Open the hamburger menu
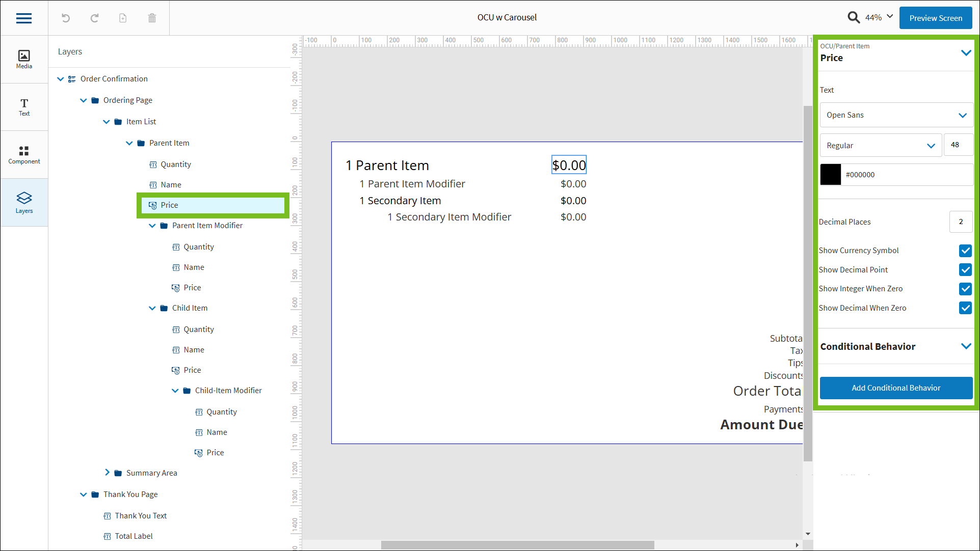The image size is (980, 551). pos(24,18)
